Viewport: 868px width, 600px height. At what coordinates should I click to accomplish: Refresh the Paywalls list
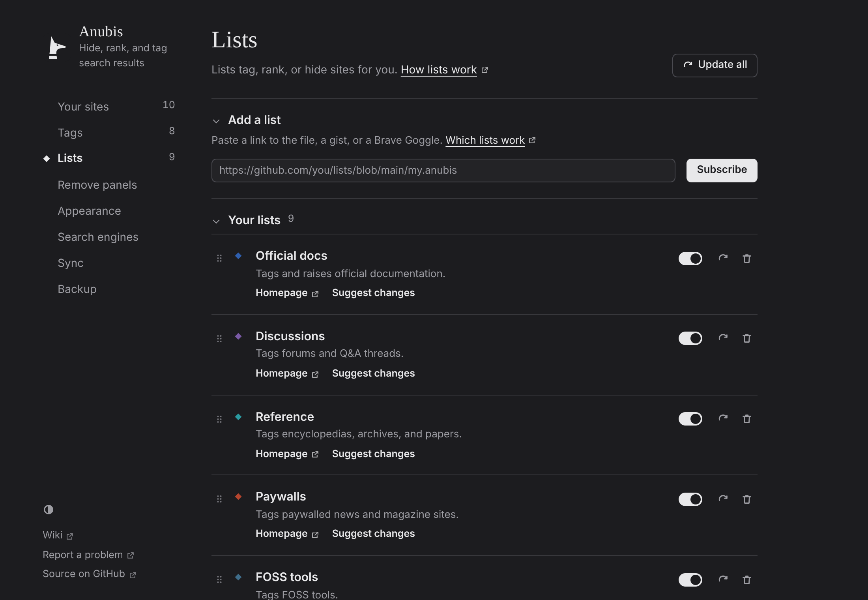point(723,499)
